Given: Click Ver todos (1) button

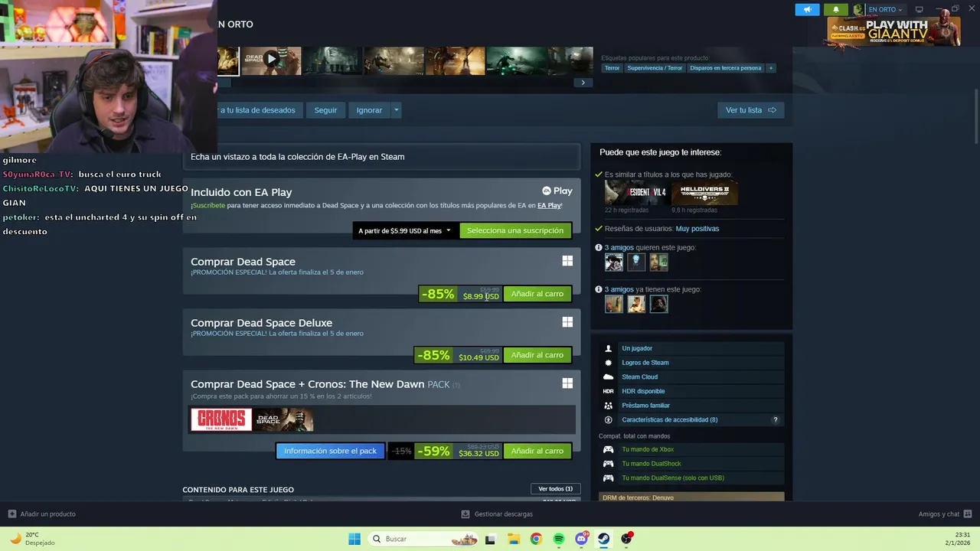Looking at the screenshot, I should coord(555,489).
